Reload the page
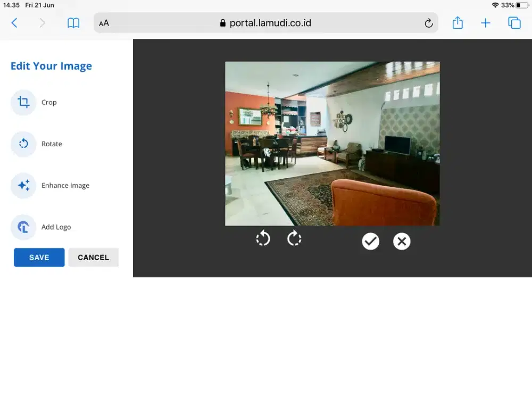Image resolution: width=532 pixels, height=399 pixels. point(428,23)
